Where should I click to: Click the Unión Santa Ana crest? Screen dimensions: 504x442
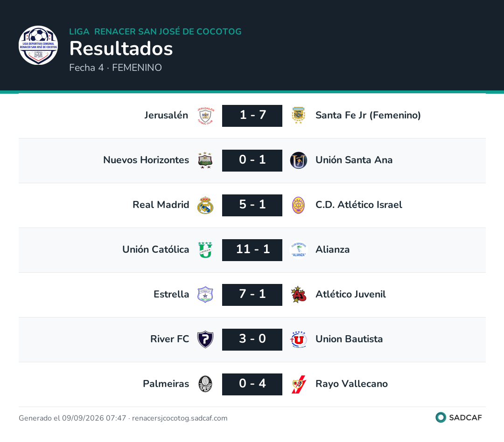click(299, 160)
